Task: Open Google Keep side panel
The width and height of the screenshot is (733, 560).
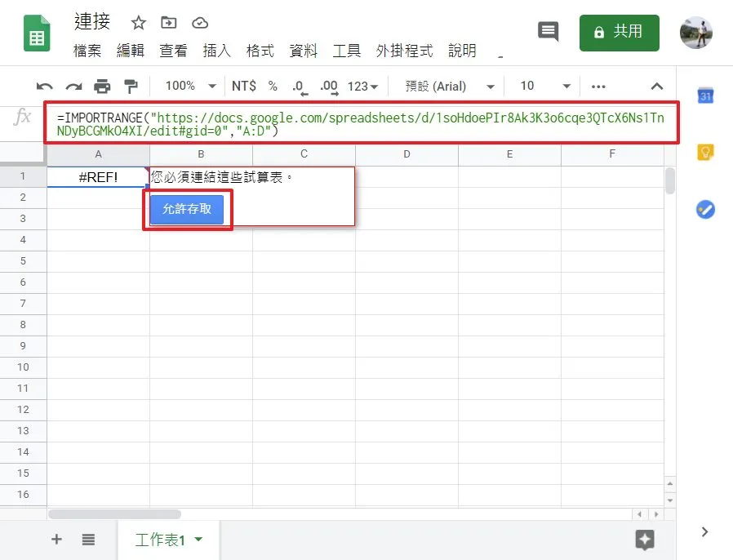Action: (705, 153)
